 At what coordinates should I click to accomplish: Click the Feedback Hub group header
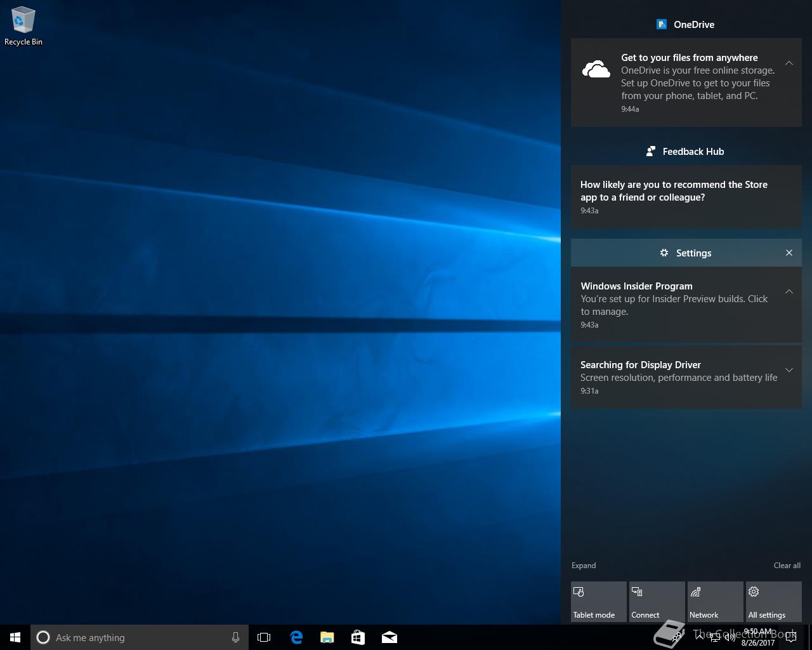[x=686, y=151]
